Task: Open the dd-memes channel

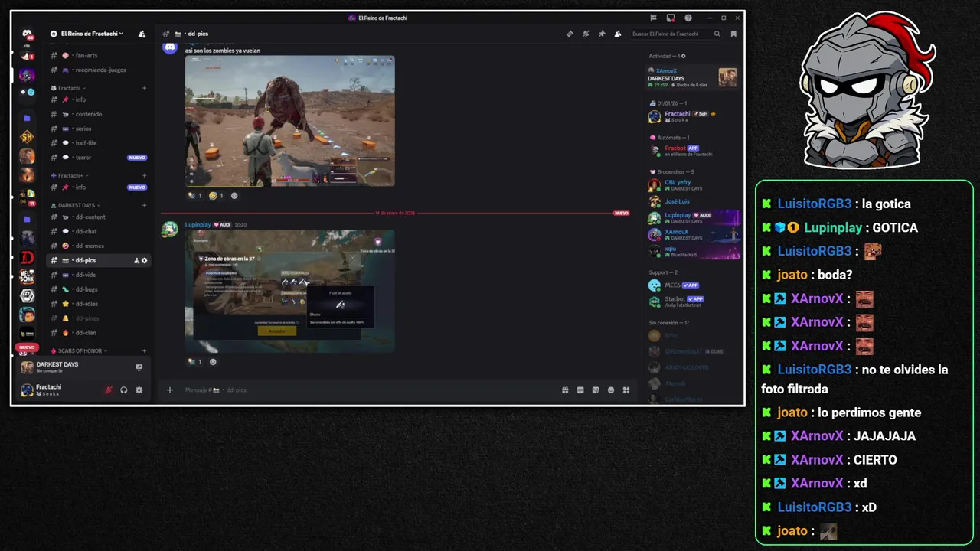Action: (99, 246)
